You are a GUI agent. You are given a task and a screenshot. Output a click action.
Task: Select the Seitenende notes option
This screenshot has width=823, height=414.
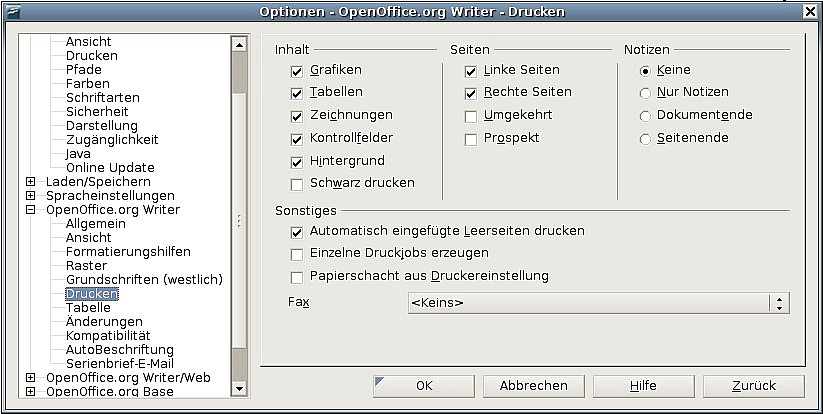[x=646, y=138]
